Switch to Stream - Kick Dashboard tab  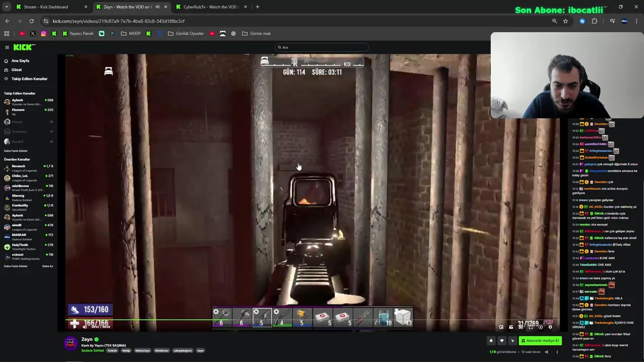point(52,7)
